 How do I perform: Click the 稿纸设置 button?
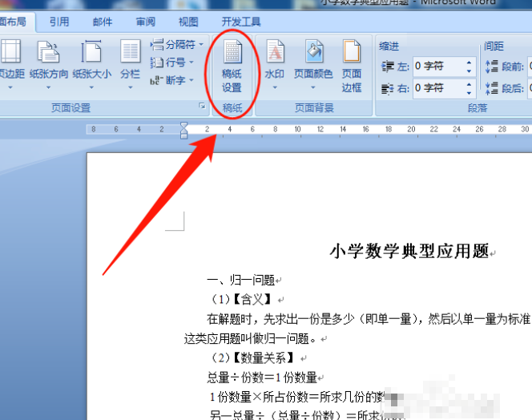[232, 67]
